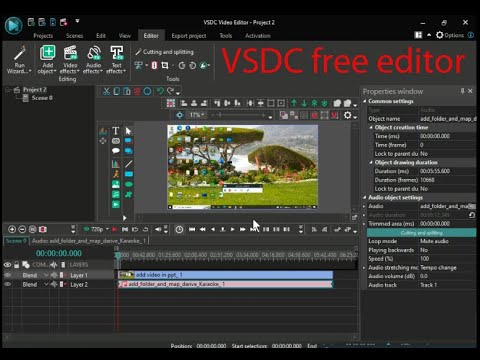This screenshot has width=480, height=360.
Task: Open the 17% zoom dropdown
Action: (196, 115)
